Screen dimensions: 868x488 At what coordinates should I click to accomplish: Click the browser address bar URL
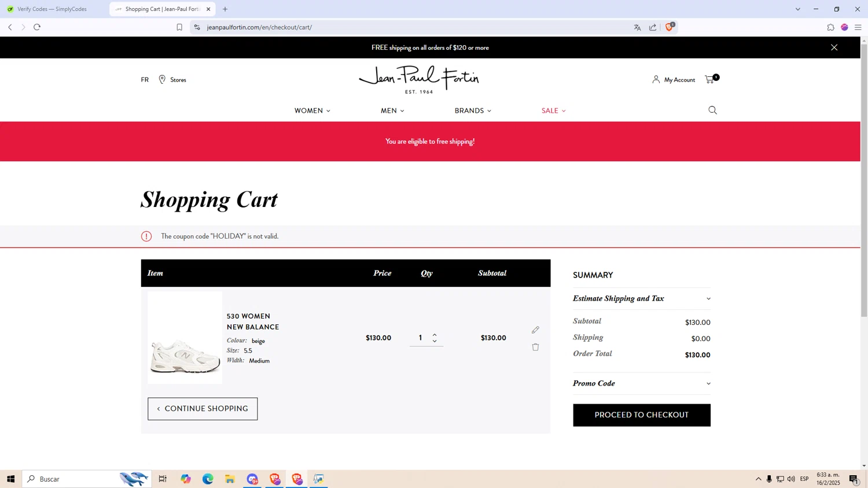pyautogui.click(x=259, y=27)
